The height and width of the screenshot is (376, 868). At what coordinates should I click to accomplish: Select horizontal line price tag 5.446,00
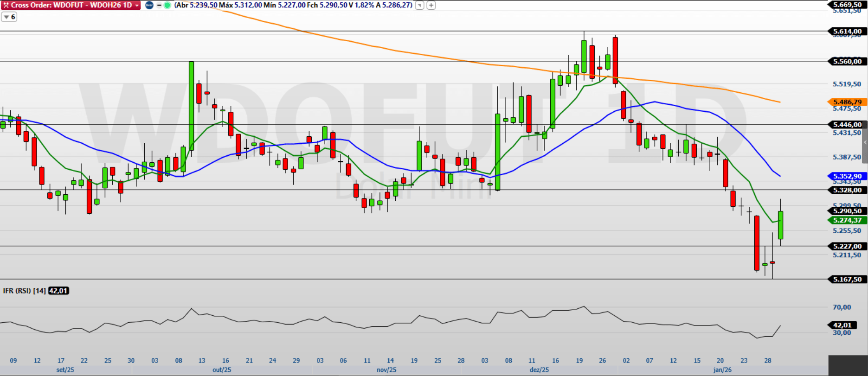pos(847,124)
